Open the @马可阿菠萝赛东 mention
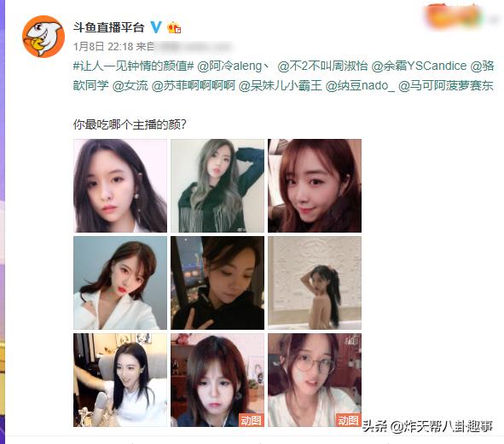This screenshot has width=504, height=444. pyautogui.click(x=446, y=85)
